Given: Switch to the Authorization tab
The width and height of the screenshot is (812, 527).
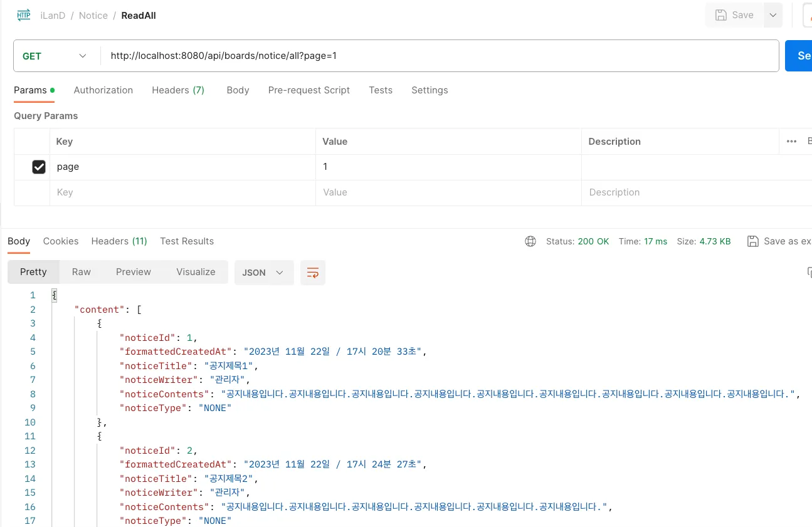Looking at the screenshot, I should click(x=103, y=90).
